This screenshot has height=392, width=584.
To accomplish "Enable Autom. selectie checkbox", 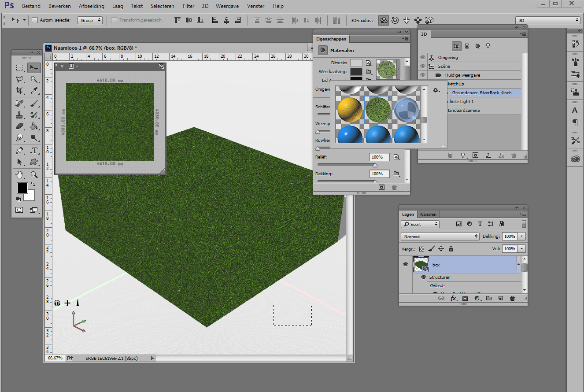I will point(35,20).
